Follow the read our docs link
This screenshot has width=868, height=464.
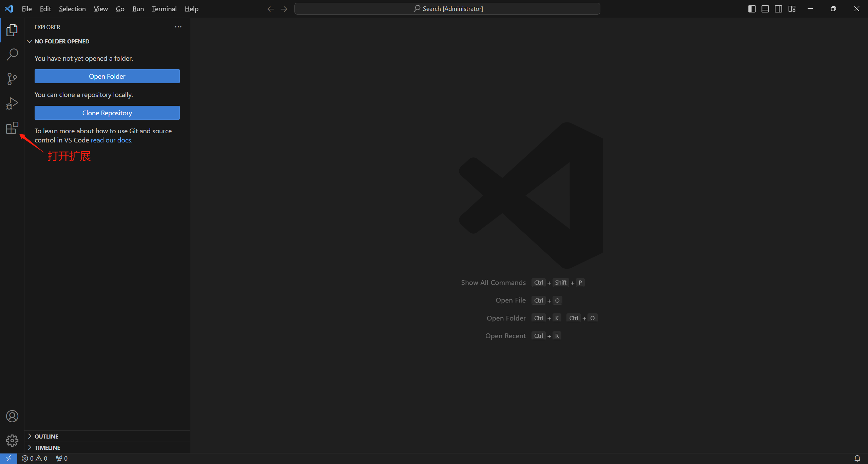click(x=111, y=140)
